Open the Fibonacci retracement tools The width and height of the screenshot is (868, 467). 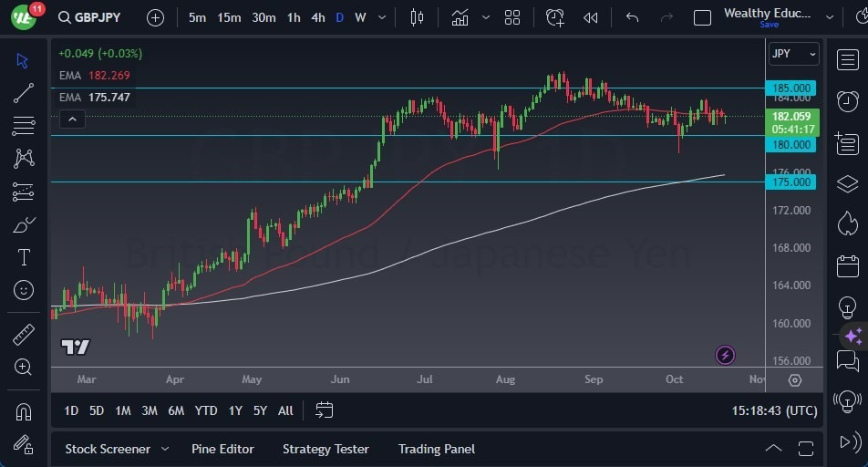(x=24, y=126)
